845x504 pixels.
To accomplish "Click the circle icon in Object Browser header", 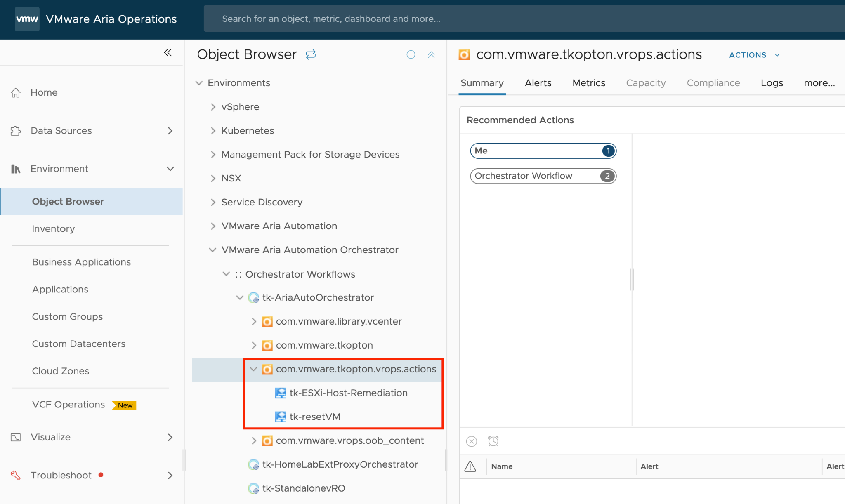I will click(x=411, y=54).
